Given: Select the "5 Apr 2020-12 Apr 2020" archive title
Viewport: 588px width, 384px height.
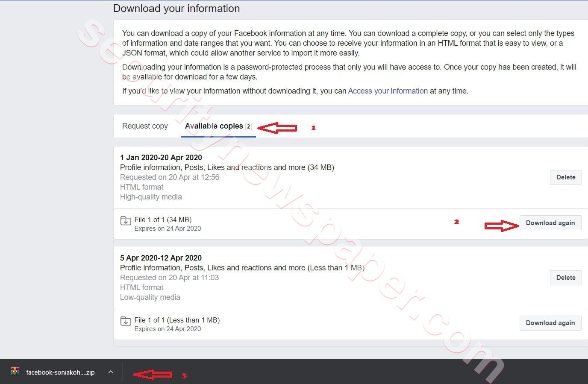Looking at the screenshot, I should click(161, 258).
